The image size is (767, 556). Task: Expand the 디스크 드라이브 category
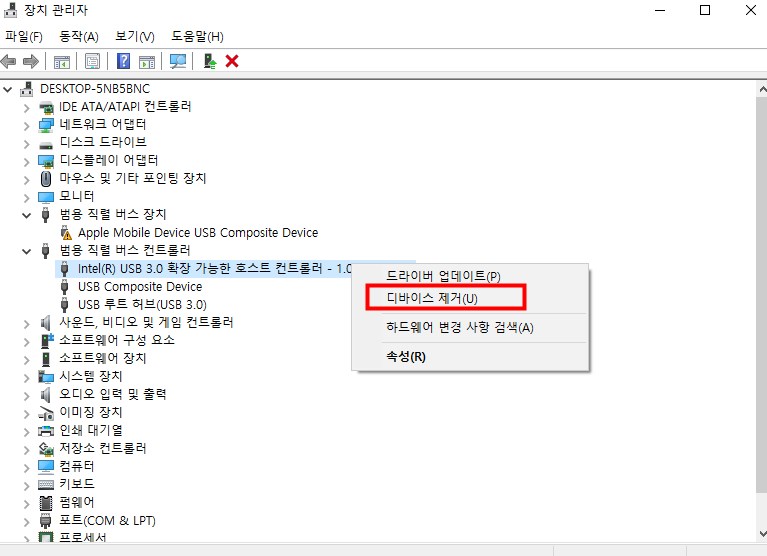click(x=26, y=144)
